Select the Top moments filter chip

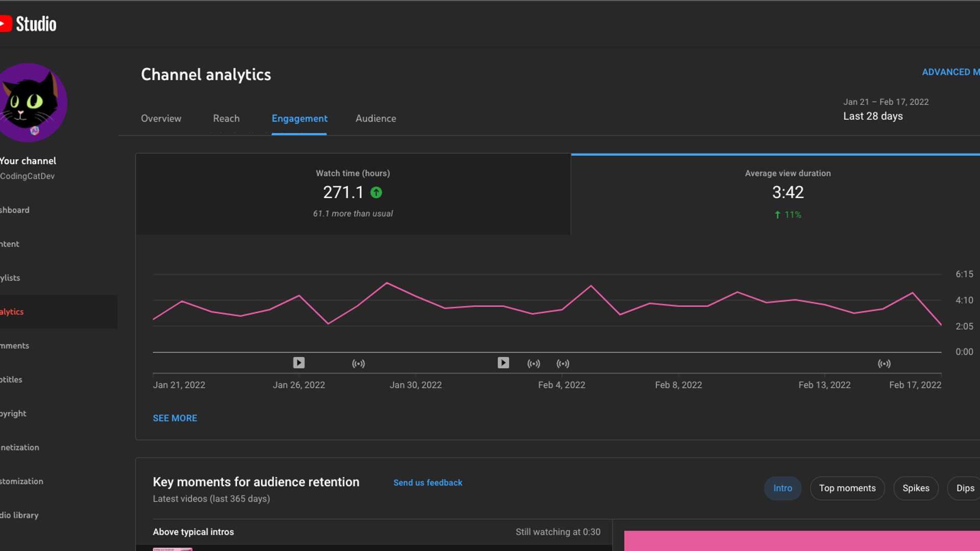[x=847, y=488]
